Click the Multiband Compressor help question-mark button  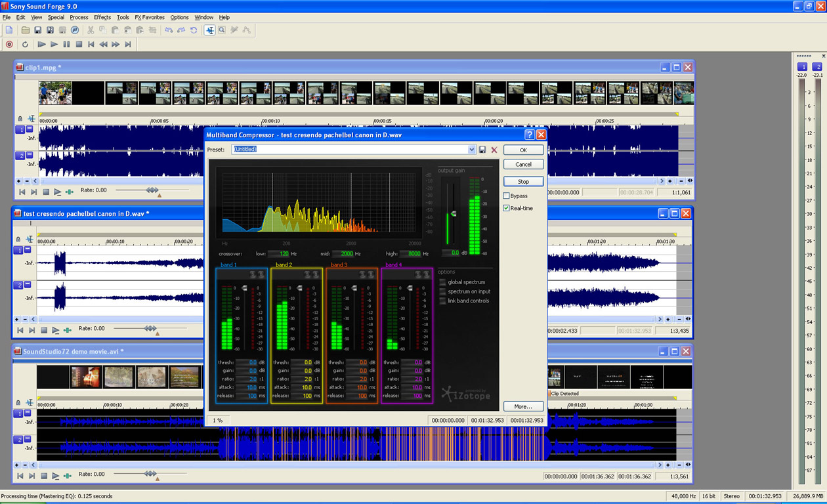tap(529, 135)
